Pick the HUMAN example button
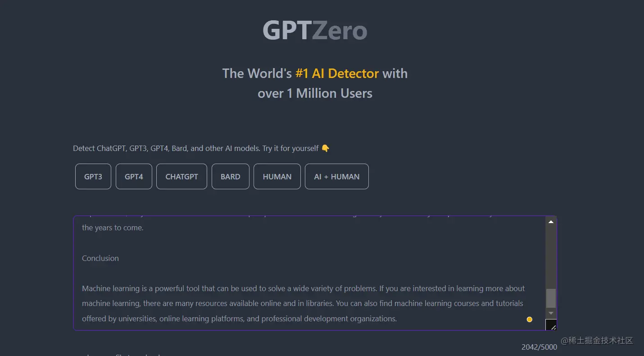Screen dimensions: 644x356 (x=277, y=177)
